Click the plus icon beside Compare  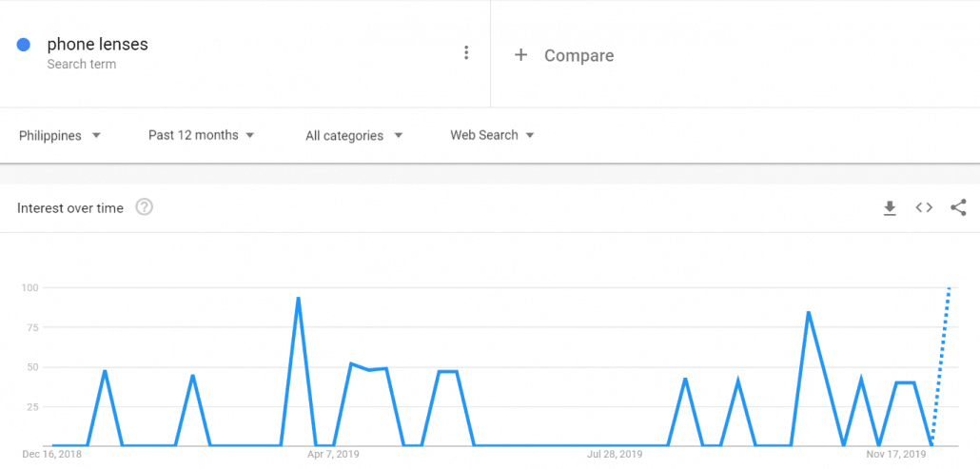point(520,55)
